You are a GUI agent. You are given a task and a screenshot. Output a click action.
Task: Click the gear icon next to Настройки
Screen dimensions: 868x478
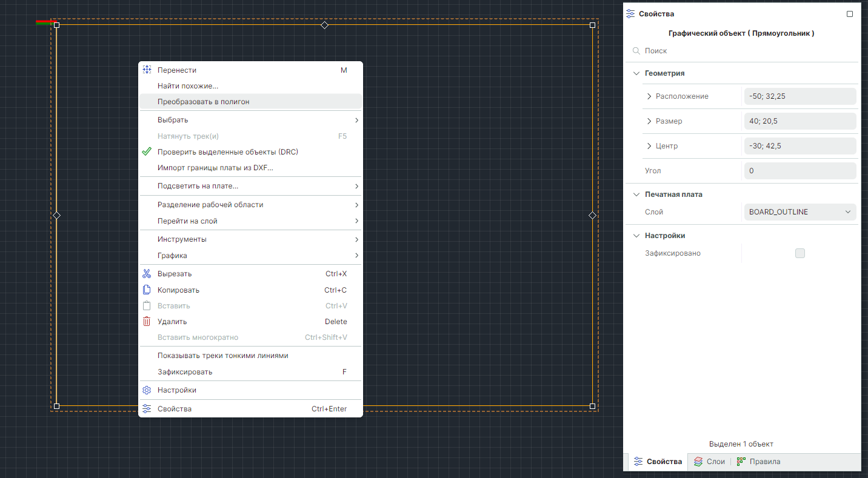coord(147,390)
